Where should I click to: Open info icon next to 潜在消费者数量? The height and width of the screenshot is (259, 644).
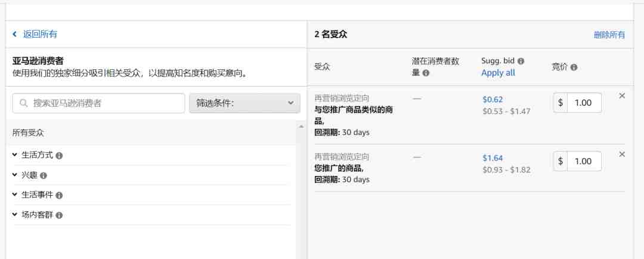click(426, 73)
